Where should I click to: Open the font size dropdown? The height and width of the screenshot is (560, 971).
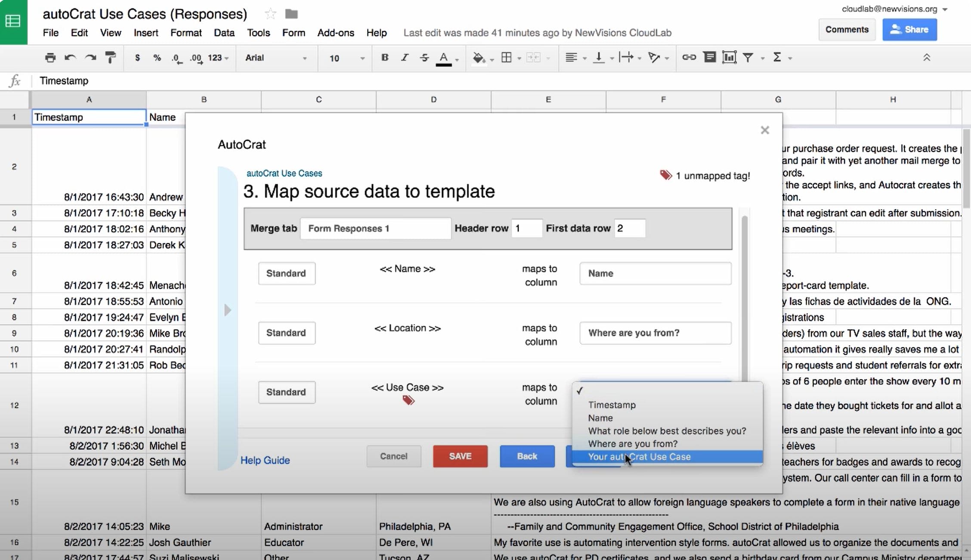pos(343,58)
